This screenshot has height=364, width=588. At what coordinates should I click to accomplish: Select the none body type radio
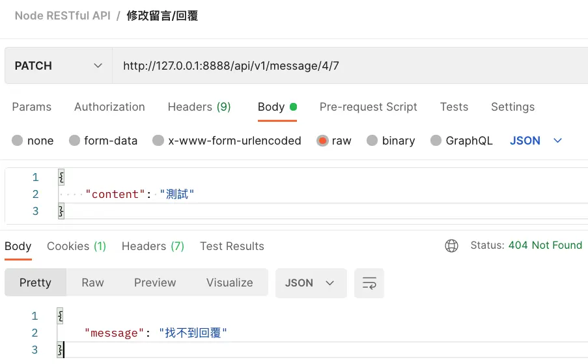17,141
